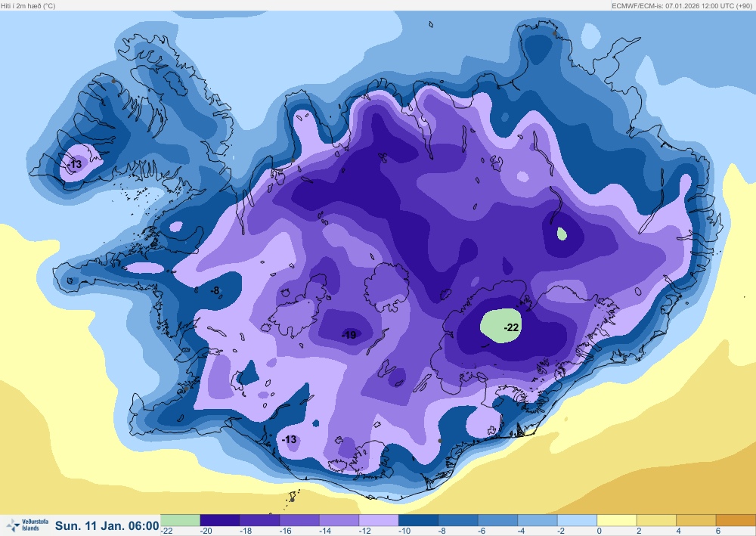Click the light blue legend swatch between -4 and -2
This screenshot has width=756, height=536.
[538, 520]
